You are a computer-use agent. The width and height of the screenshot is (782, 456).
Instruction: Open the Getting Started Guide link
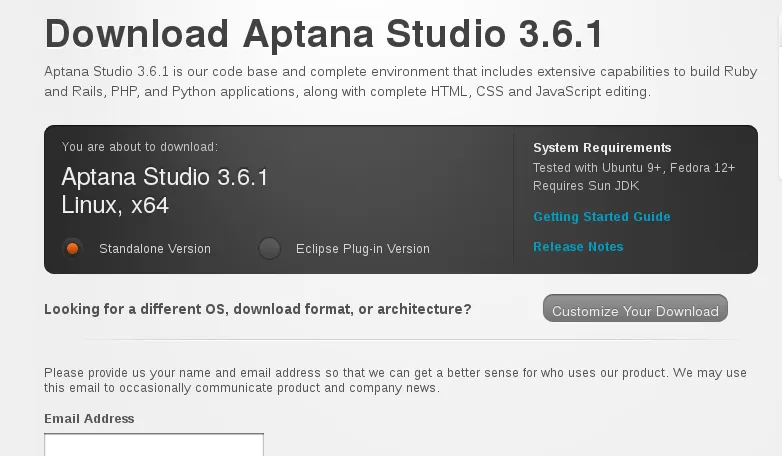[x=601, y=217]
